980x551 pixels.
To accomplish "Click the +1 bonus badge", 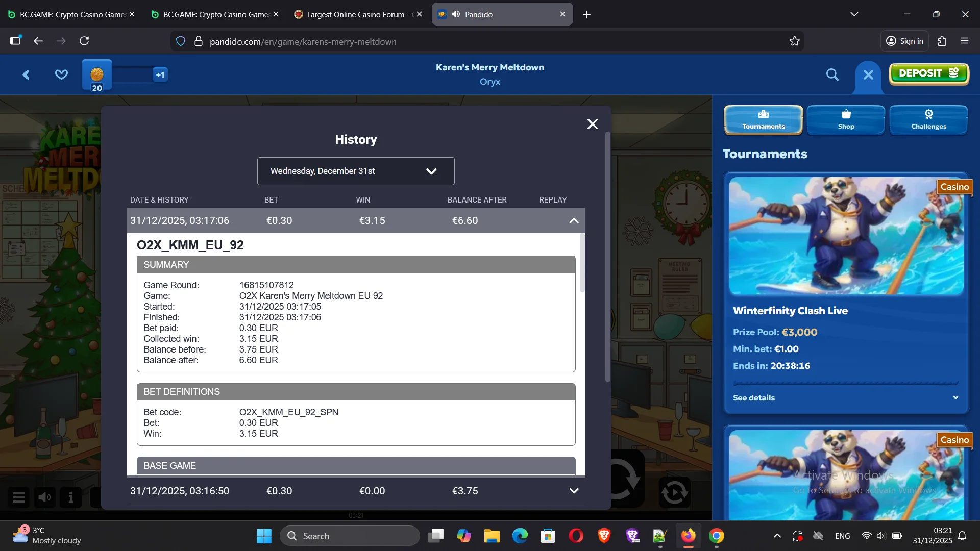I will [160, 75].
